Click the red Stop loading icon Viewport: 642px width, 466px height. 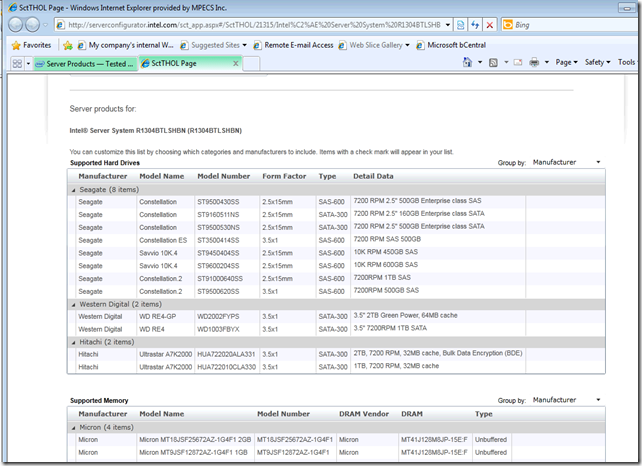click(490, 24)
